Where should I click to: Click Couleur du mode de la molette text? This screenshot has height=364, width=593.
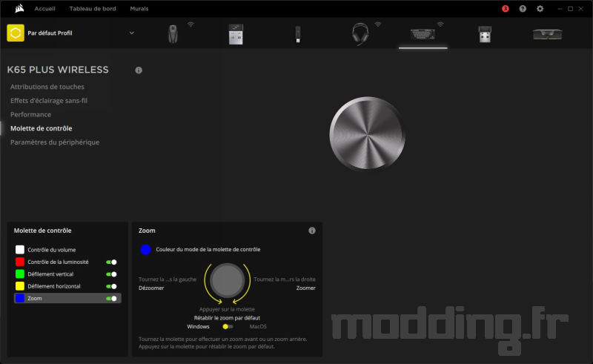point(208,249)
